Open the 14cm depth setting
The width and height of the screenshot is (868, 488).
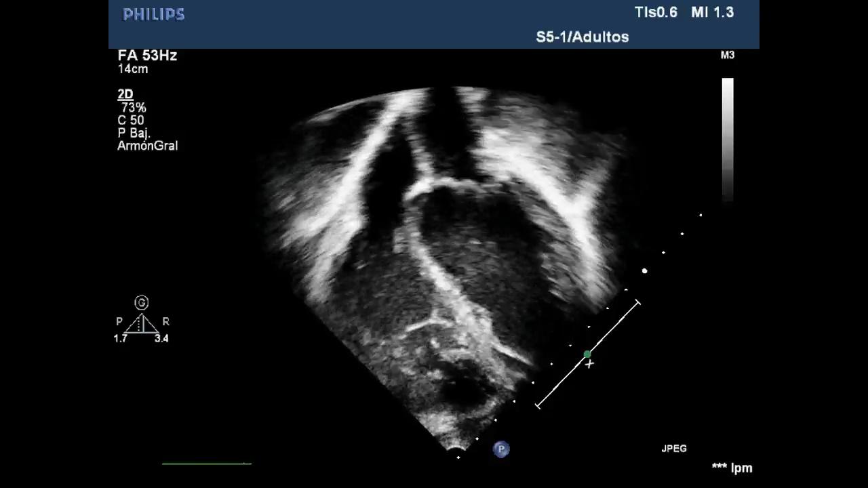133,69
